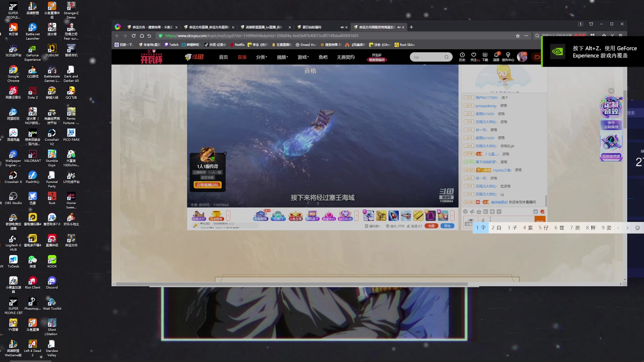Click the page horizontal scrollbar
Viewport: 644px width, 362px height.
click(291, 284)
